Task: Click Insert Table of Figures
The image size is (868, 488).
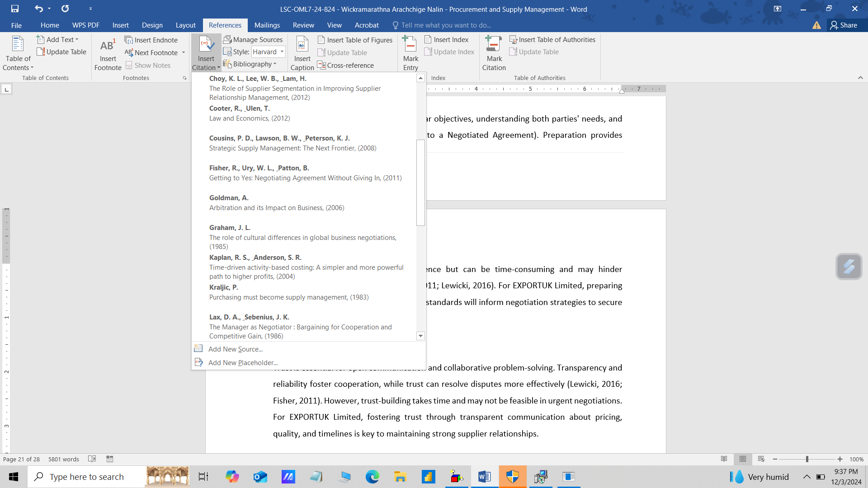Action: click(355, 40)
